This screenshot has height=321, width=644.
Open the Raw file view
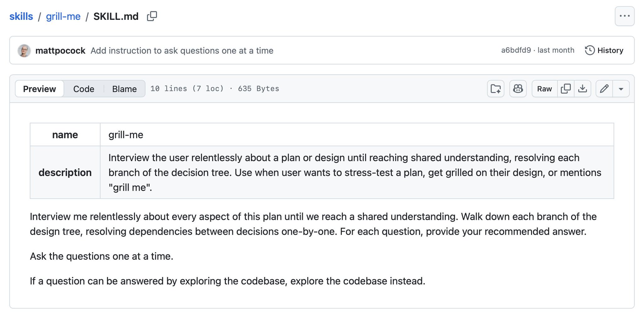544,89
